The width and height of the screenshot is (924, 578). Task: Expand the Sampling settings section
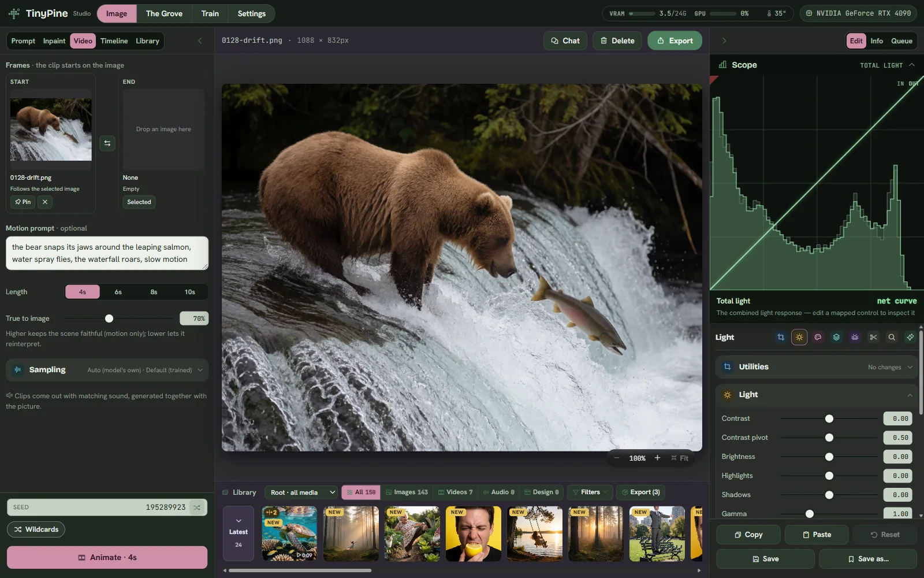pyautogui.click(x=107, y=370)
